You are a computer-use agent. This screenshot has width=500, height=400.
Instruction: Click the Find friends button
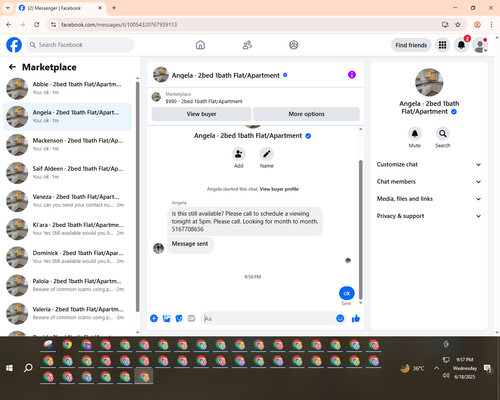[411, 45]
